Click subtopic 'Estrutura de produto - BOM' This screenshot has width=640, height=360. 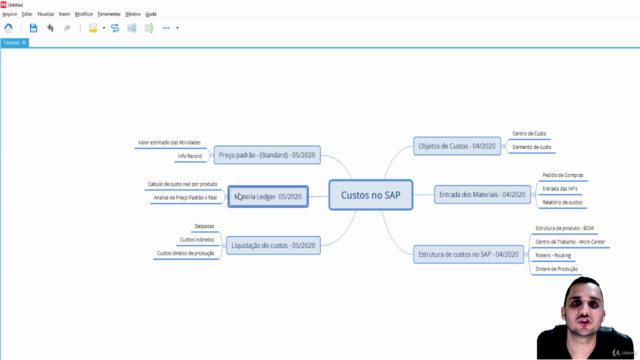pos(564,229)
